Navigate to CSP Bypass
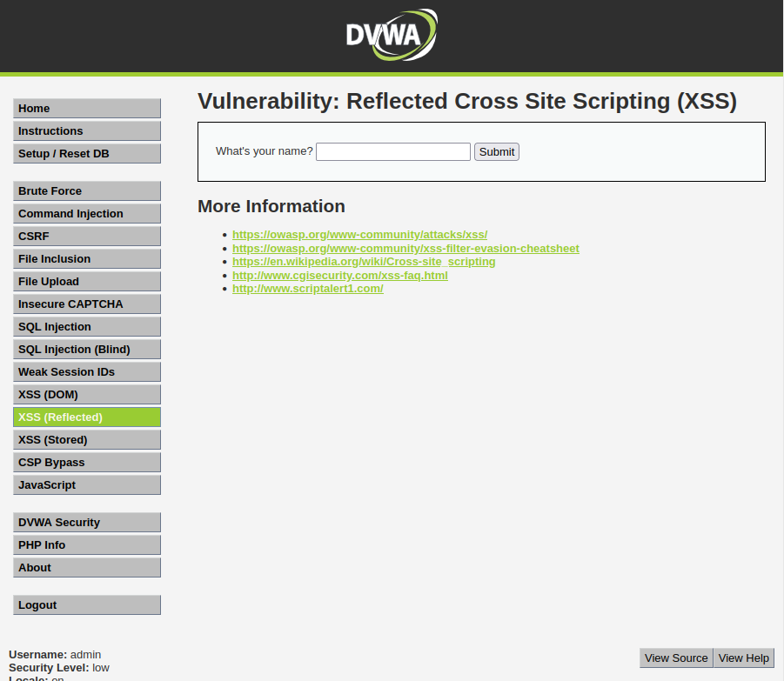Viewport: 784px width, 681px height. [87, 462]
